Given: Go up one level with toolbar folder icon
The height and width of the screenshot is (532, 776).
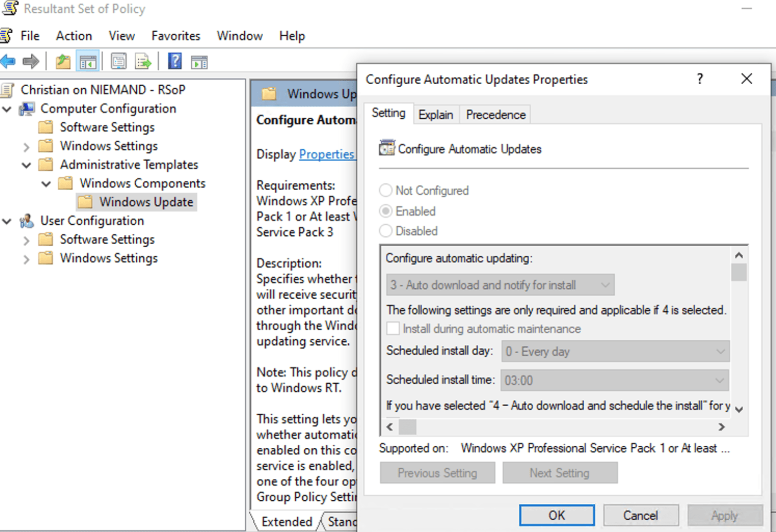Looking at the screenshot, I should pos(63,62).
